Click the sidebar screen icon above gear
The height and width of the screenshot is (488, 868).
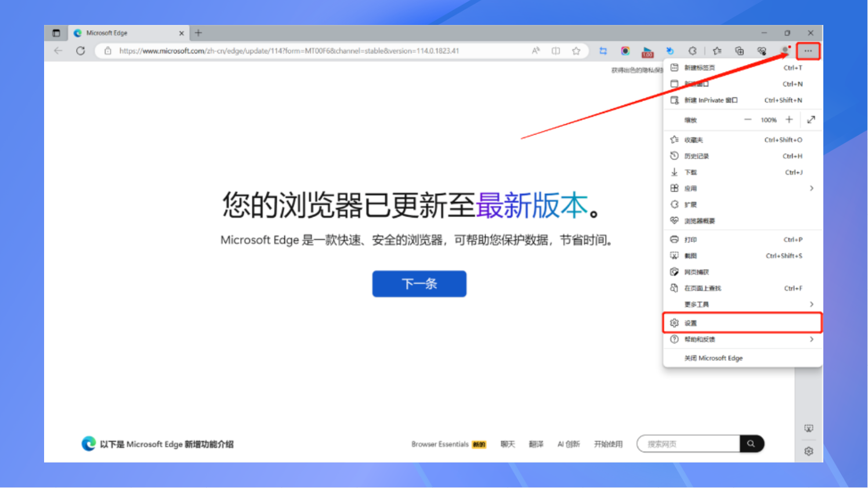click(x=809, y=428)
